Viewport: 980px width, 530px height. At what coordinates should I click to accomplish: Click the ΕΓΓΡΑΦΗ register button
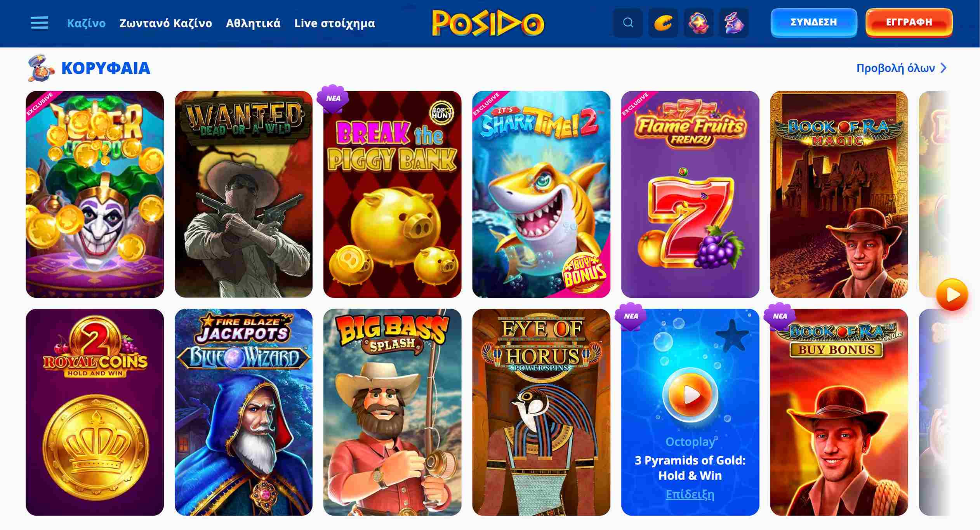tap(909, 22)
